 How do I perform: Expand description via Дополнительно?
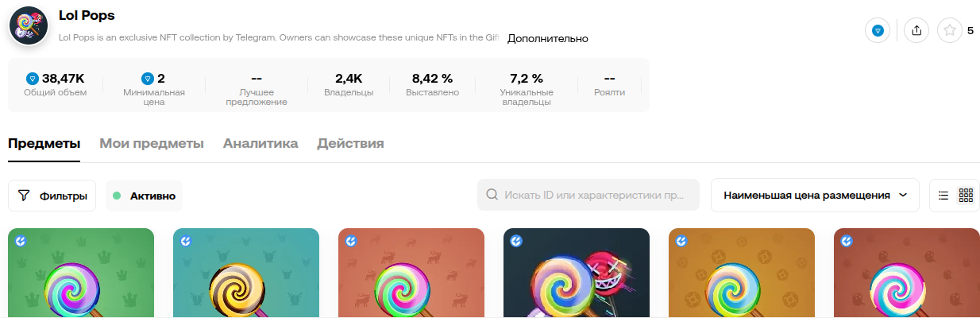coord(548,38)
